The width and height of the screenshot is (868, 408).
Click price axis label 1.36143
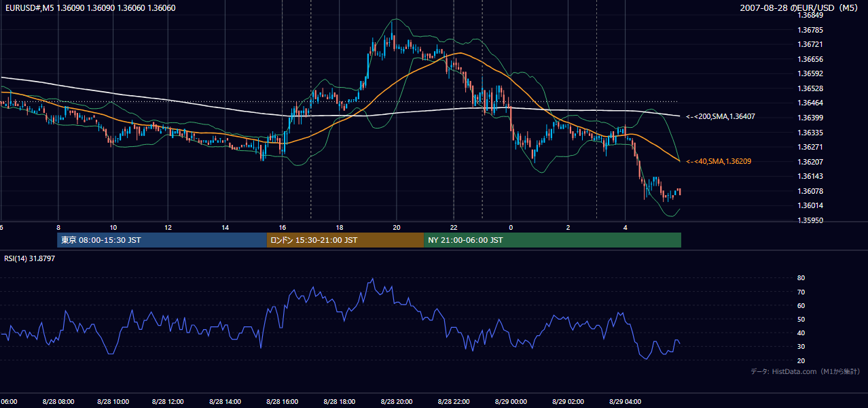click(810, 176)
